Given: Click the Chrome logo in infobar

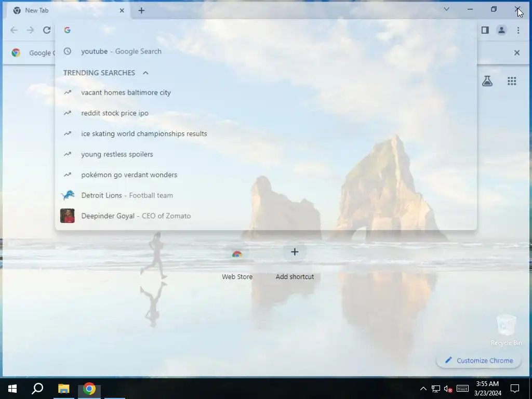Looking at the screenshot, I should 16,52.
